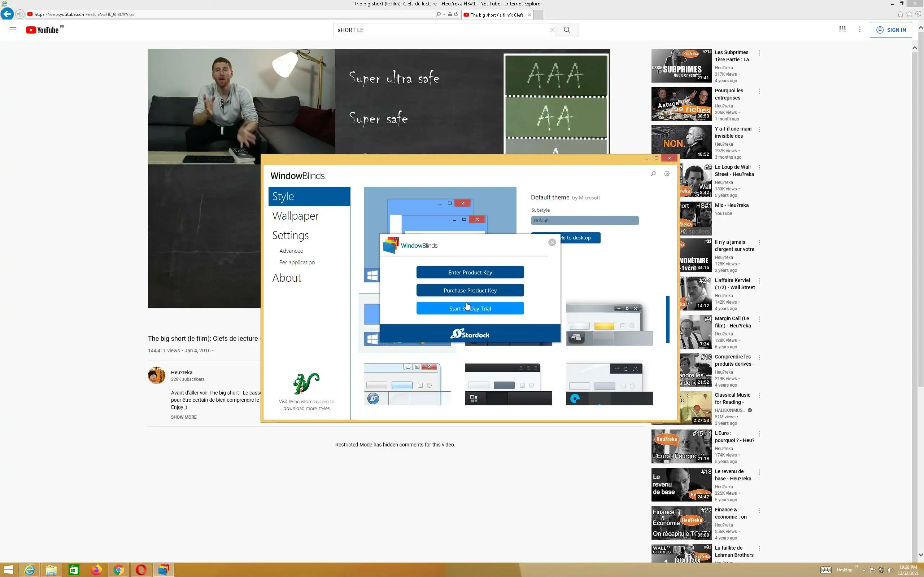This screenshot has width=924, height=577.
Task: Open the address bar search dropdown arrow
Action: pos(444,14)
